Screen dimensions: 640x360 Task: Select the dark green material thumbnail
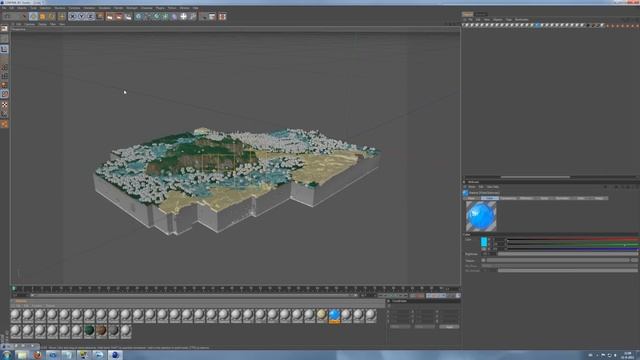tap(89, 331)
